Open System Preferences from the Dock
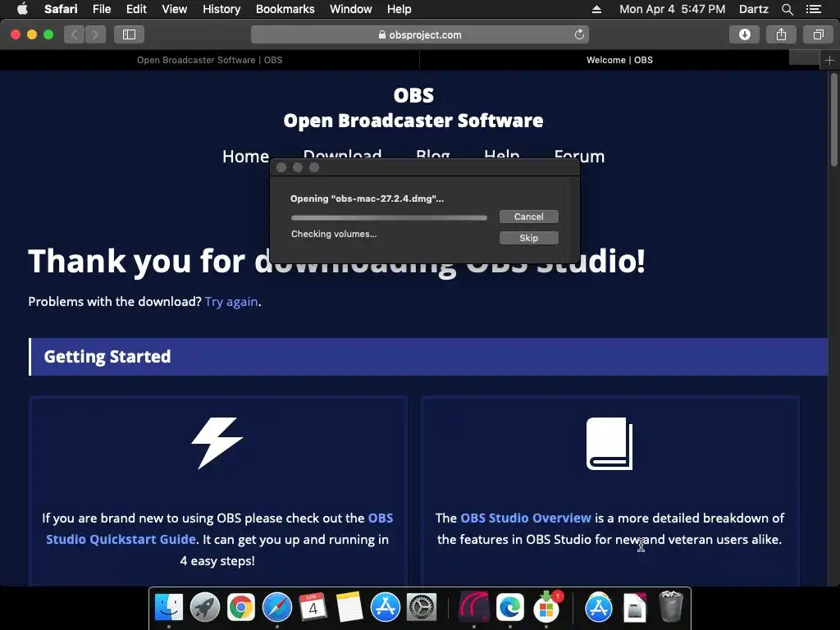Image resolution: width=840 pixels, height=630 pixels. pyautogui.click(x=422, y=607)
